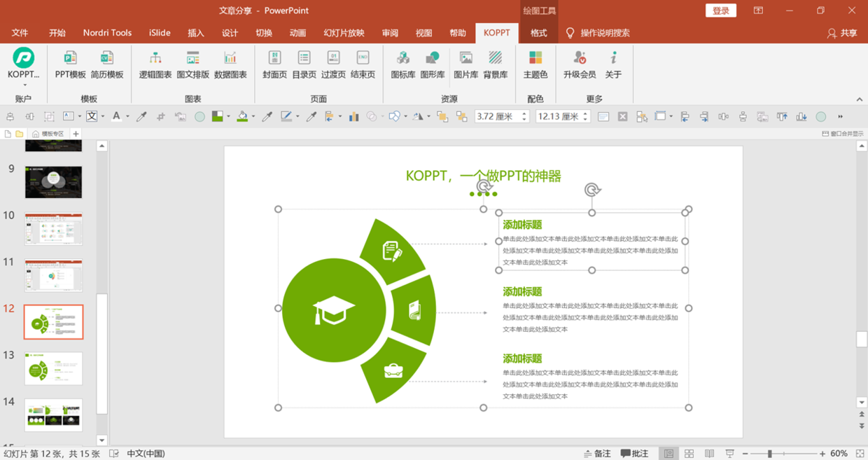Image resolution: width=868 pixels, height=460 pixels.
Task: Toggle the 批注 comments pane
Action: 635,454
